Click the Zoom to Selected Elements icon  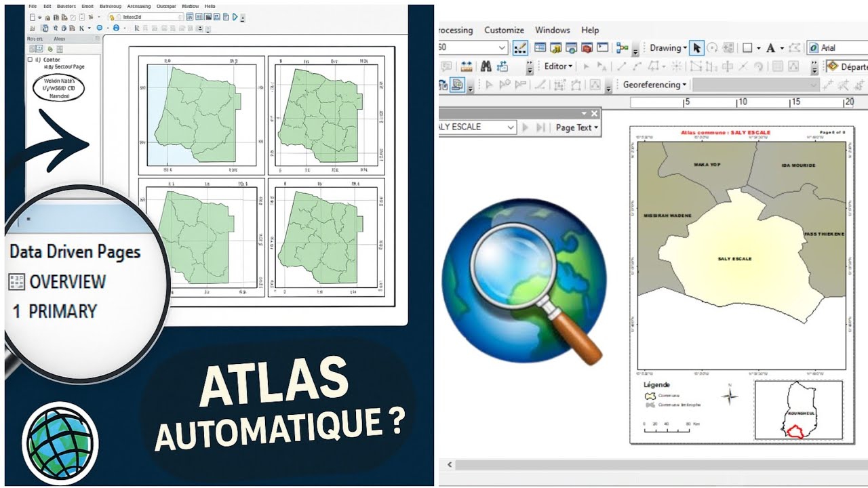coord(728,48)
